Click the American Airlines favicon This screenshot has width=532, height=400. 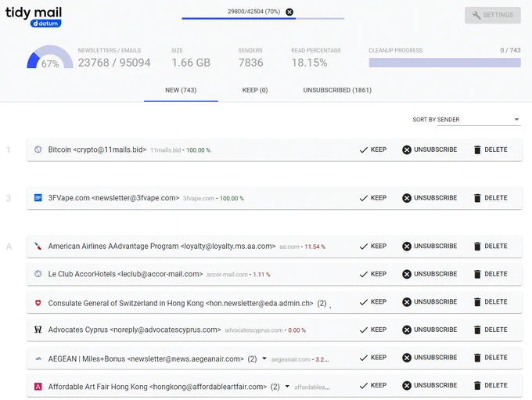click(38, 246)
